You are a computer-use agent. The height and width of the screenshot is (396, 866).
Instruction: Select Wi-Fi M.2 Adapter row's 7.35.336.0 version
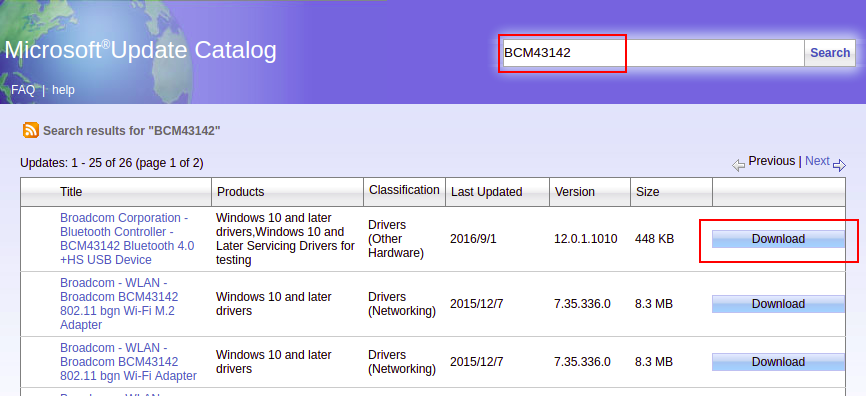(582, 304)
